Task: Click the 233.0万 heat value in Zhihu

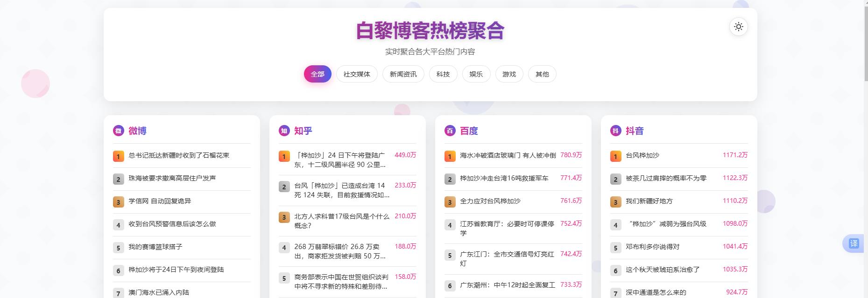Action: (405, 185)
